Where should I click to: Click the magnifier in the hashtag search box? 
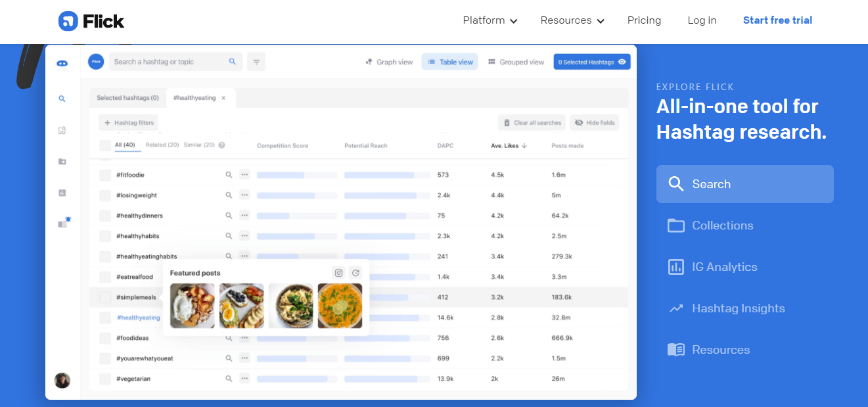click(x=233, y=62)
